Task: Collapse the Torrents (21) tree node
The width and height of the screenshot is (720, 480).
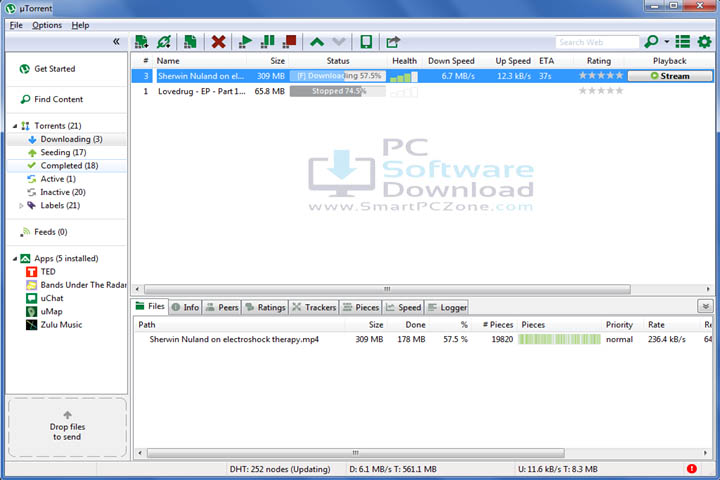Action: point(15,126)
